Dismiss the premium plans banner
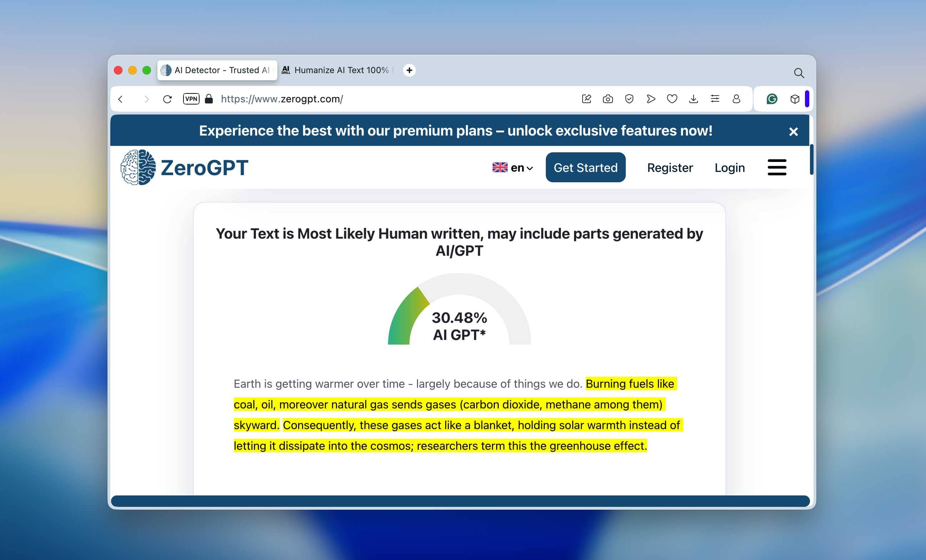Image resolution: width=926 pixels, height=560 pixels. [x=793, y=132]
